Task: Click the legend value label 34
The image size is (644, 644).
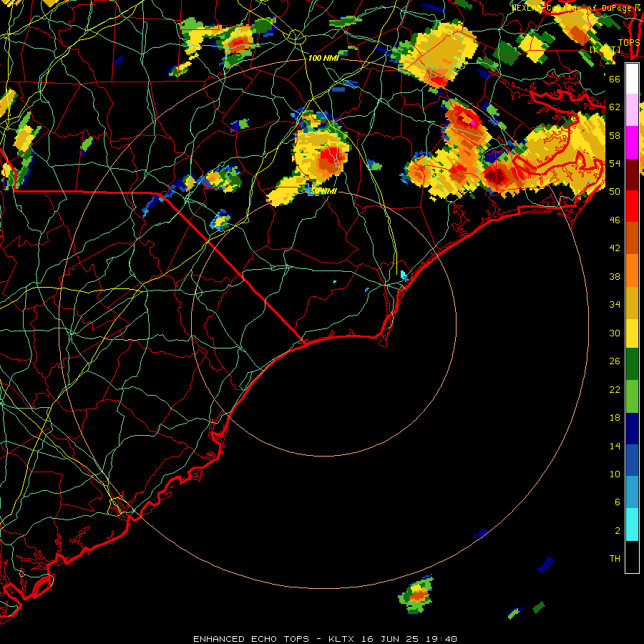Action: click(x=615, y=305)
